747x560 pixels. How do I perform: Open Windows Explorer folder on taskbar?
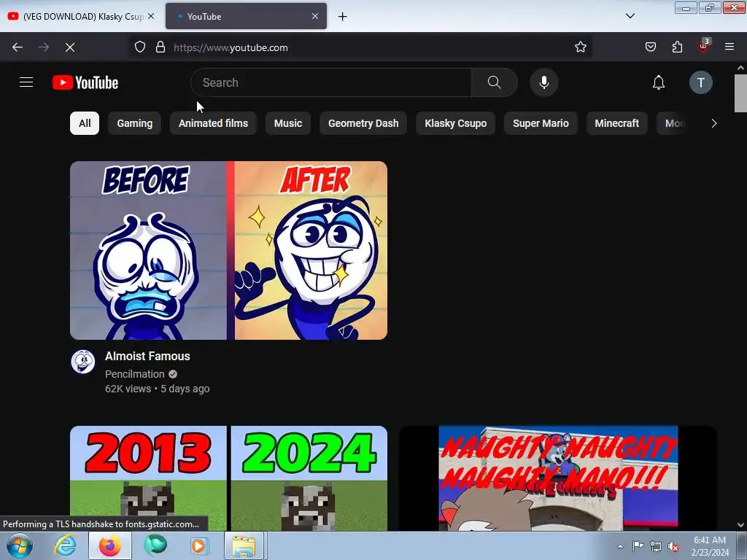point(244,546)
